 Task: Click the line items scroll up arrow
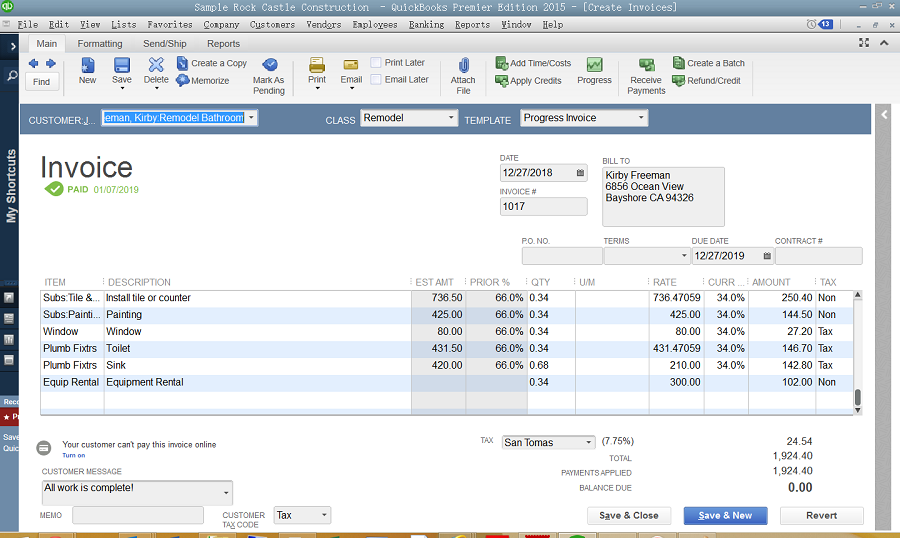click(x=858, y=295)
